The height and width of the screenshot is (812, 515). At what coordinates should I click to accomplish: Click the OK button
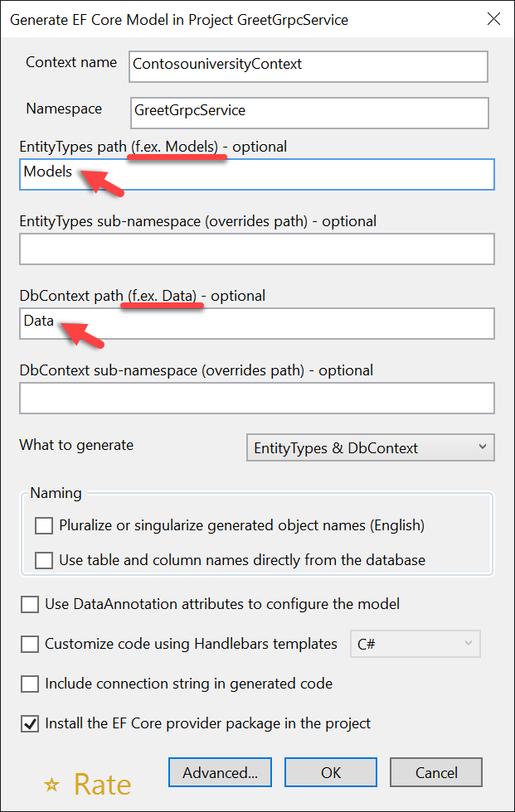click(x=330, y=771)
